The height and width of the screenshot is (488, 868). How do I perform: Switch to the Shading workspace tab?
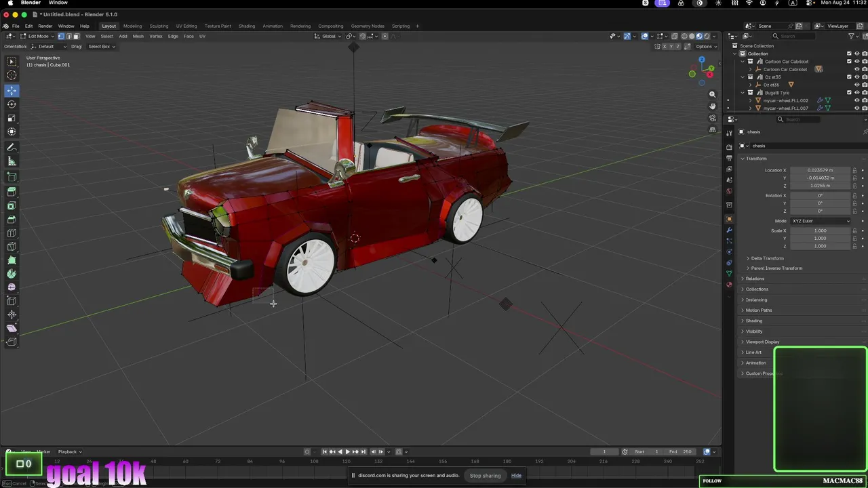(x=247, y=26)
